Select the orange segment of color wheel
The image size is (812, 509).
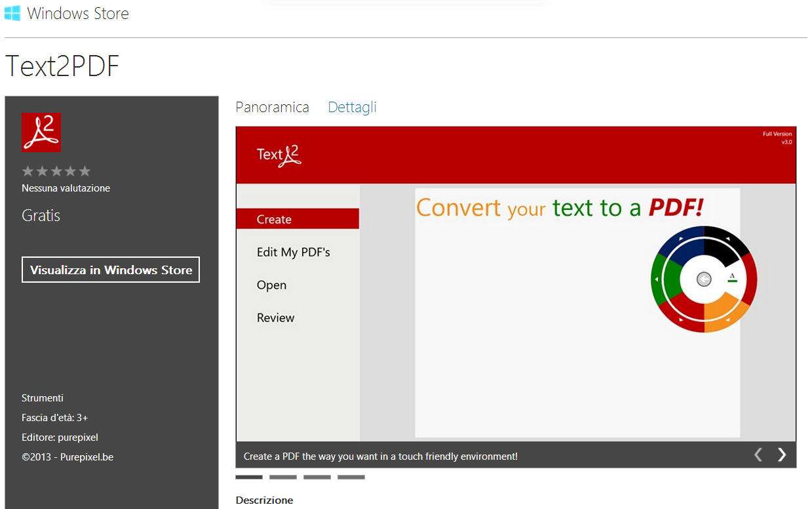[728, 316]
